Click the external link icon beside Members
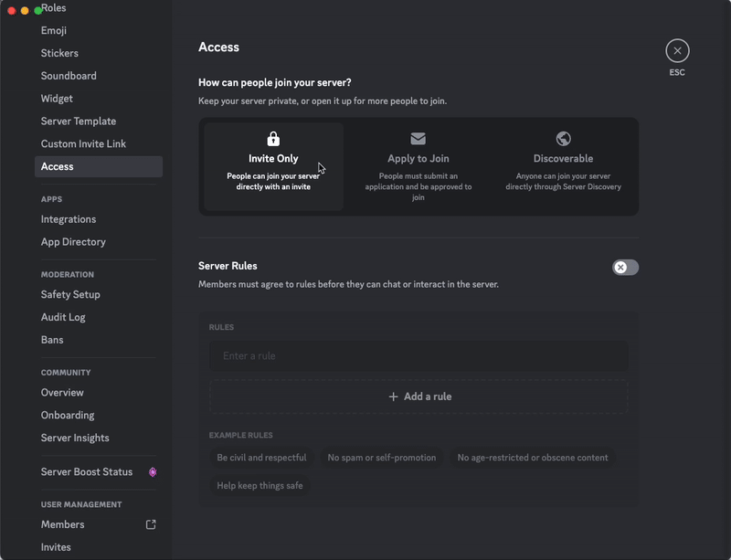731x560 pixels. [x=151, y=524]
